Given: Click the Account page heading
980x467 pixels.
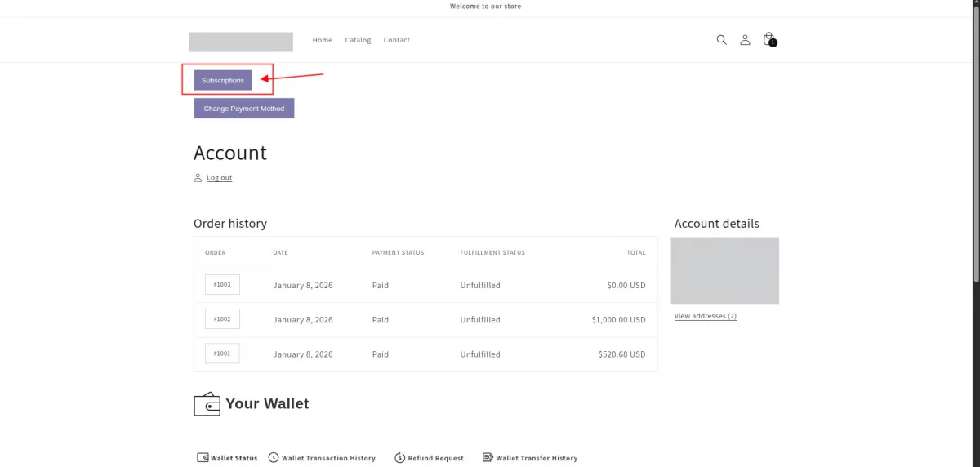Looking at the screenshot, I should tap(230, 153).
